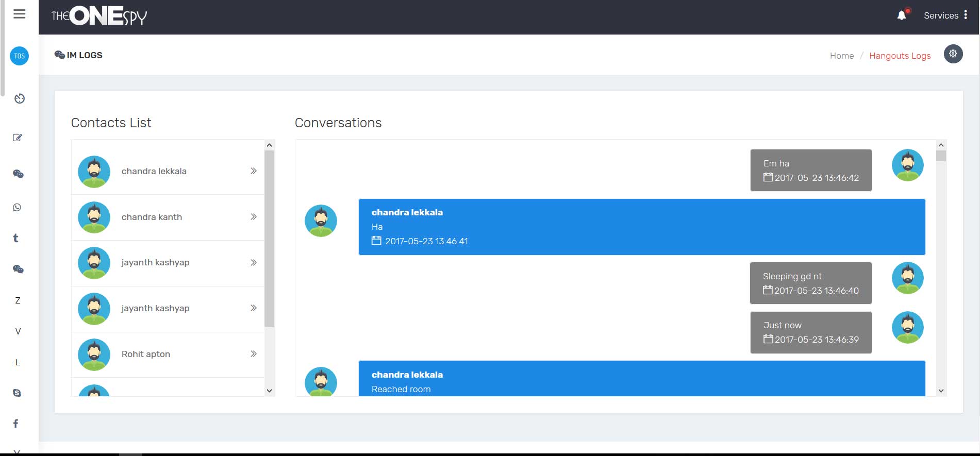This screenshot has width=980, height=456.
Task: Expand the chandra lekkala contact chevron
Action: pyautogui.click(x=253, y=171)
